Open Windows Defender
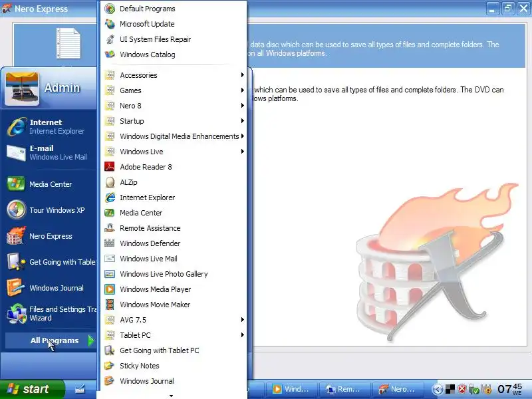532x399 pixels. click(x=174, y=243)
